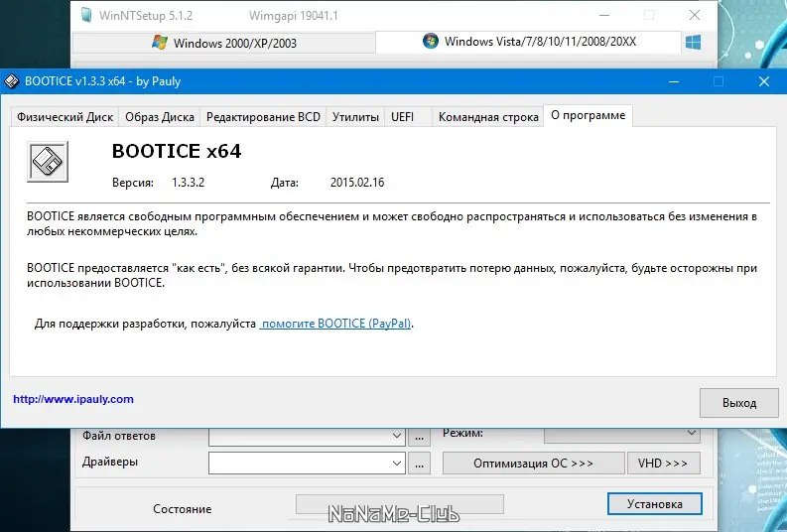The image size is (787, 532).
Task: Click the Wimgapi 19041.1 title text
Action: 294,16
